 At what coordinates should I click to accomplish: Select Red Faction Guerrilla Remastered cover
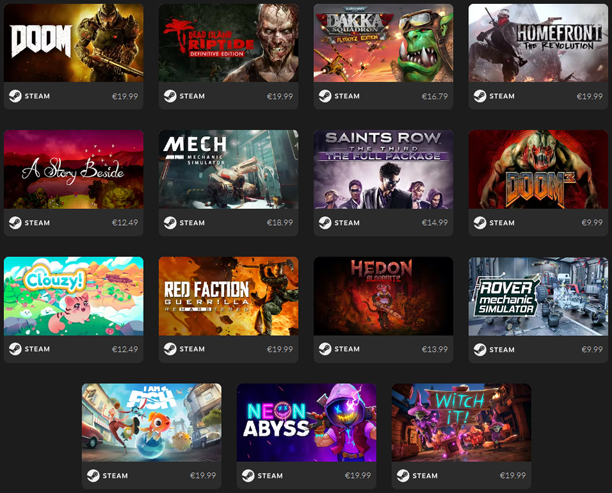coord(229,296)
